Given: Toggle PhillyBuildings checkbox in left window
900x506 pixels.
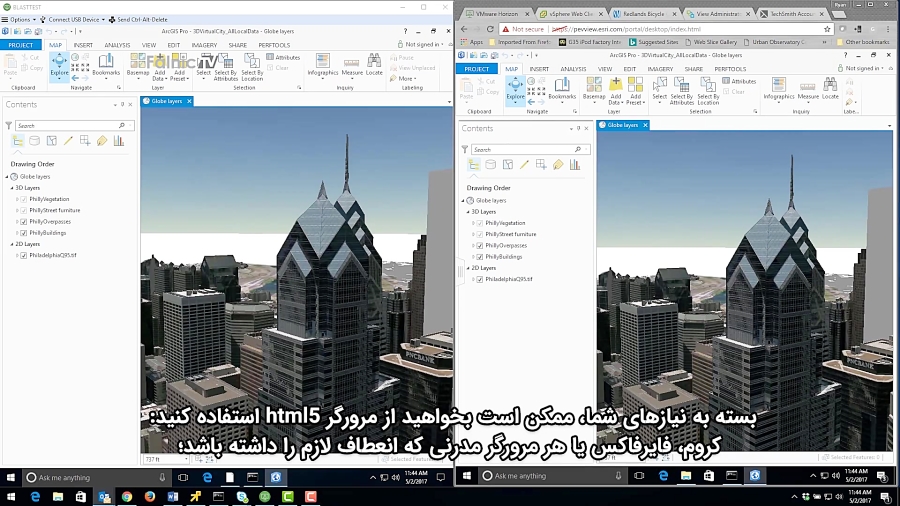Looking at the screenshot, I should pyautogui.click(x=24, y=233).
